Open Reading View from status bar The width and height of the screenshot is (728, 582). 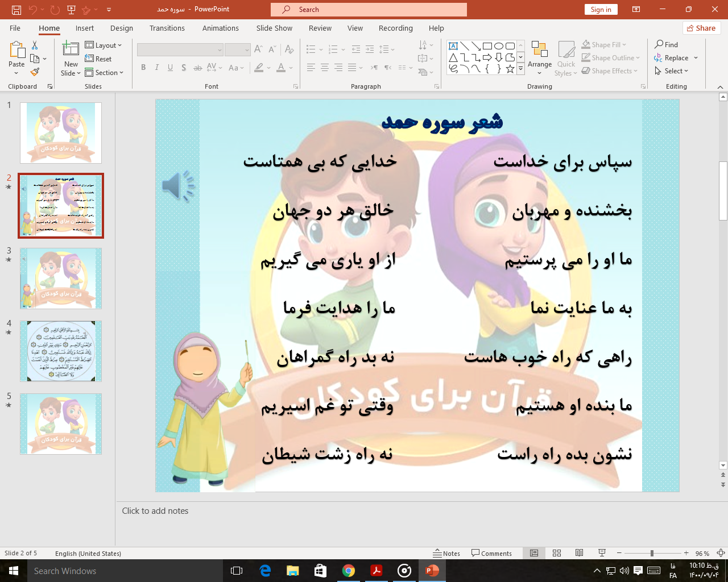(579, 553)
